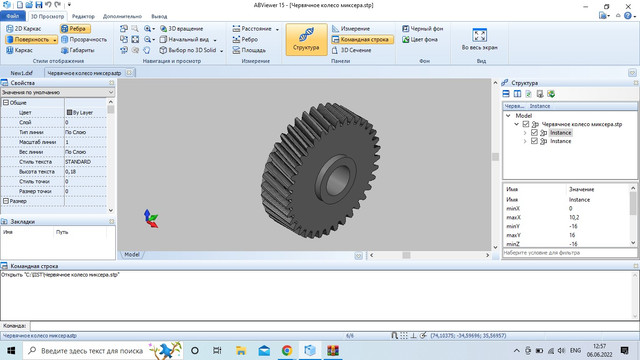Image resolution: width=640 pixels, height=360 pixels.
Task: Open Windows Start menu
Action: pos(11,351)
